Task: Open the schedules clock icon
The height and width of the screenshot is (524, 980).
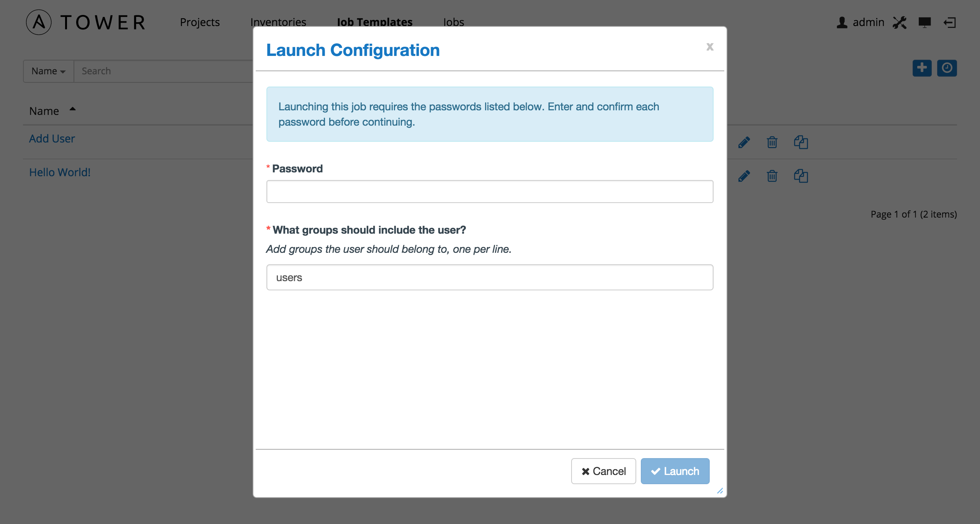Action: pos(947,68)
